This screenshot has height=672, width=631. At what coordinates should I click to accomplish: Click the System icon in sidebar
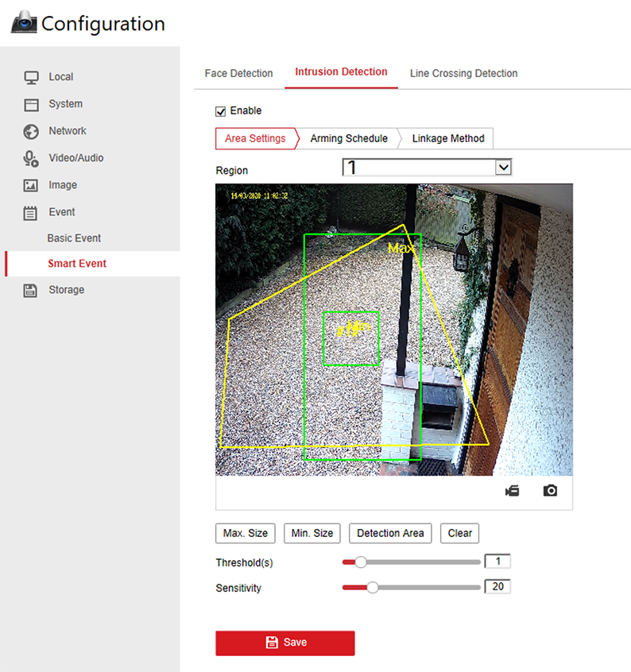pyautogui.click(x=31, y=104)
